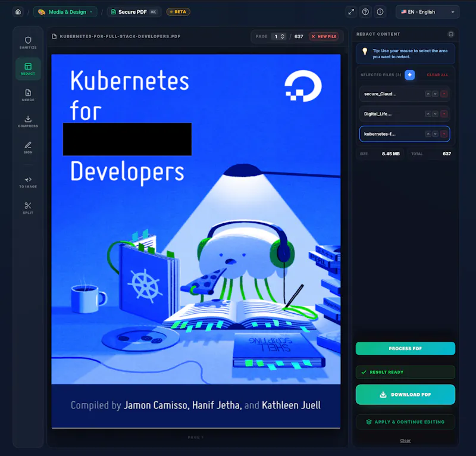Click the PROCESS PDF button
476x456 pixels.
(x=405, y=348)
